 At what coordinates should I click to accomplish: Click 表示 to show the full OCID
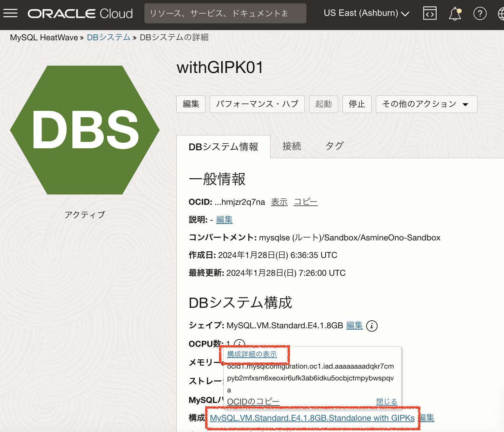[279, 202]
